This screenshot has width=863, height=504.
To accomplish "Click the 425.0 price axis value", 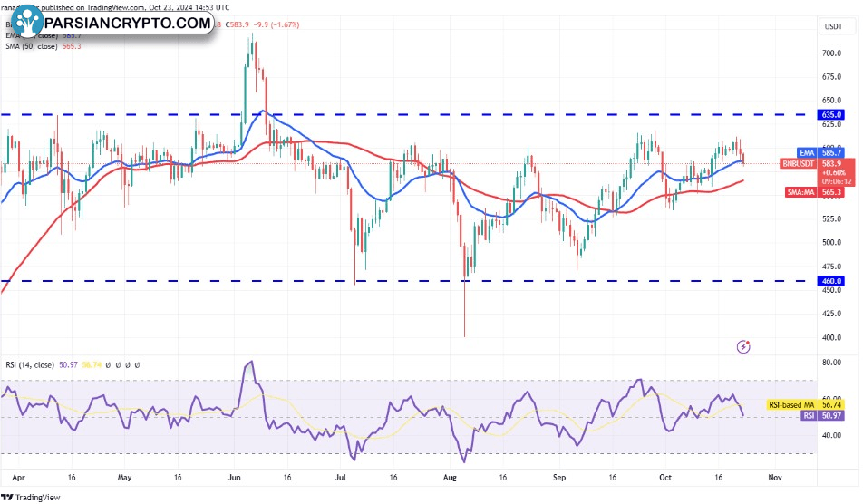I will pos(831,314).
